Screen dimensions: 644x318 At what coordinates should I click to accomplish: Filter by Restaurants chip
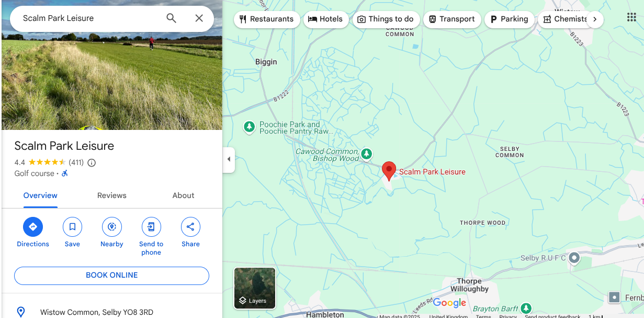[267, 19]
